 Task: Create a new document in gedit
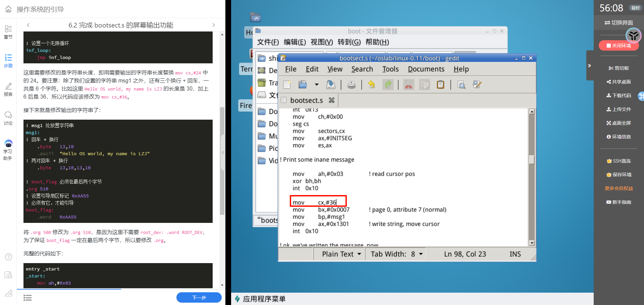287,84
